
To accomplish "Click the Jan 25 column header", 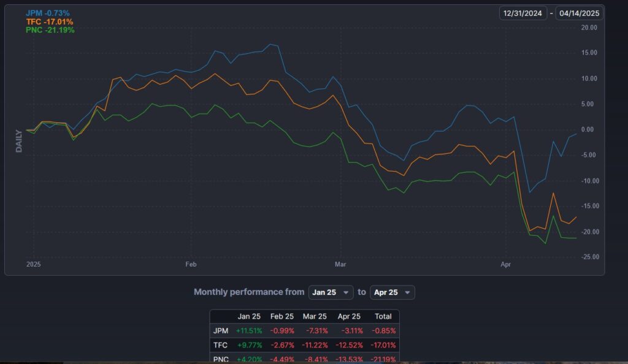I will 249,316.
